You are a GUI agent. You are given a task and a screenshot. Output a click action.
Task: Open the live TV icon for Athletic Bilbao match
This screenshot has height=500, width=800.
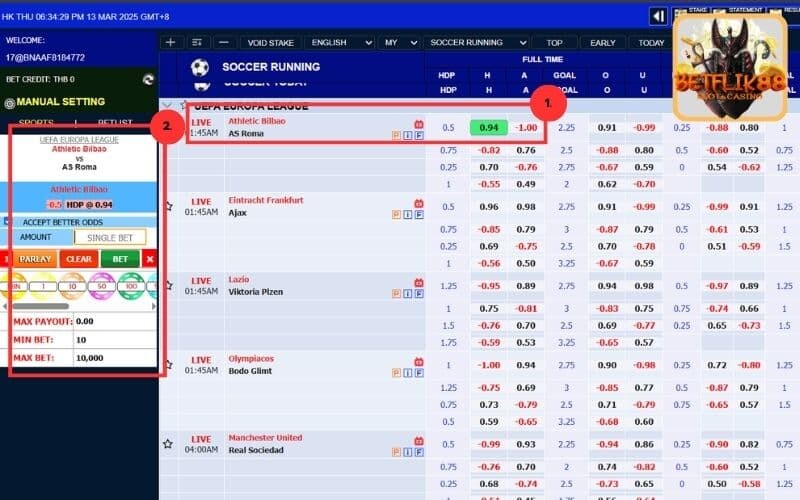tap(419, 124)
